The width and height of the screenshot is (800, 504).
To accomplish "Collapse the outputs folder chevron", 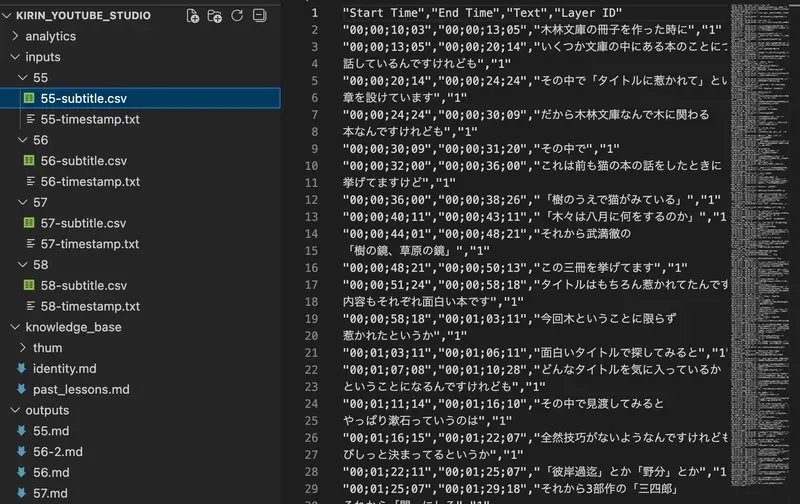I will click(15, 410).
